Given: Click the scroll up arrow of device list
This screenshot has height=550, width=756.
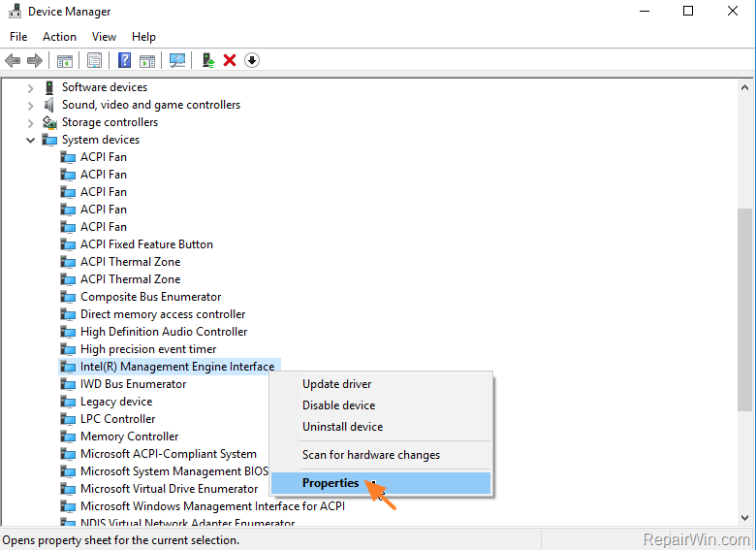Looking at the screenshot, I should (744, 87).
